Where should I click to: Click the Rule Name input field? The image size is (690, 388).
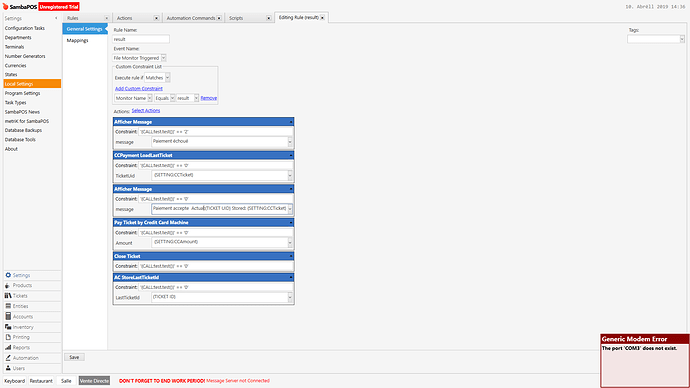click(x=141, y=39)
